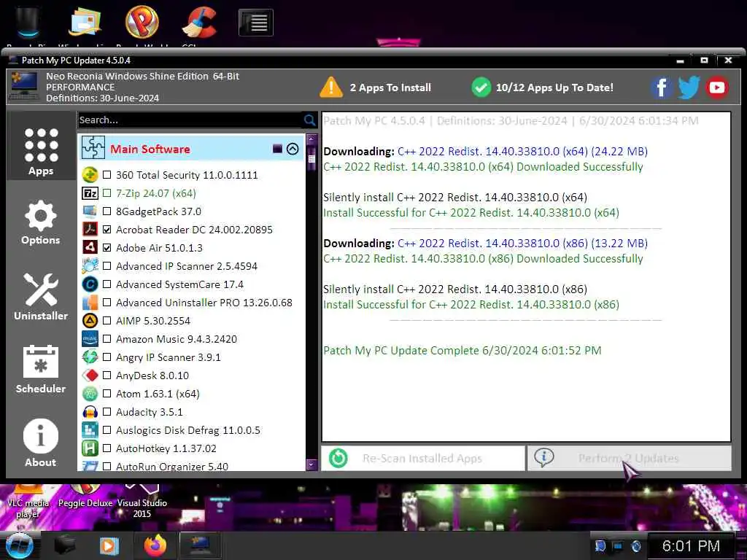Click the 360 Total Security icon
This screenshot has width=747, height=560.
tap(90, 175)
